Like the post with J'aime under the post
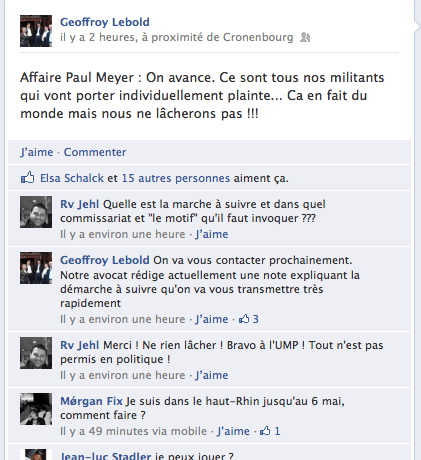The image size is (421, 460). tap(37, 152)
